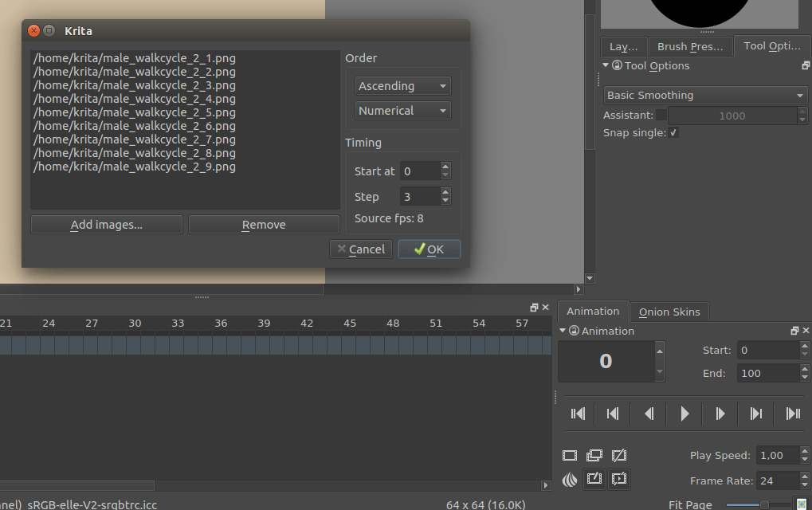Adjust the Fit Page zoom slider

(x=763, y=504)
